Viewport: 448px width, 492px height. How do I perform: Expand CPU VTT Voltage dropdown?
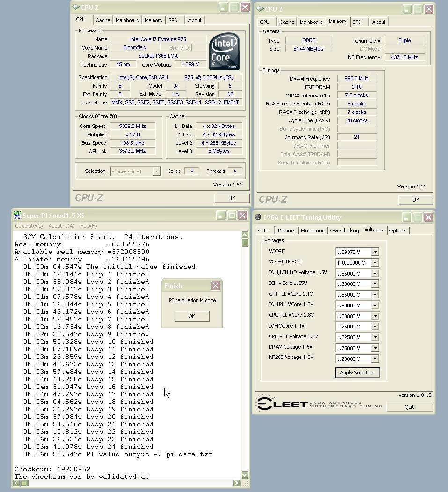[375, 337]
